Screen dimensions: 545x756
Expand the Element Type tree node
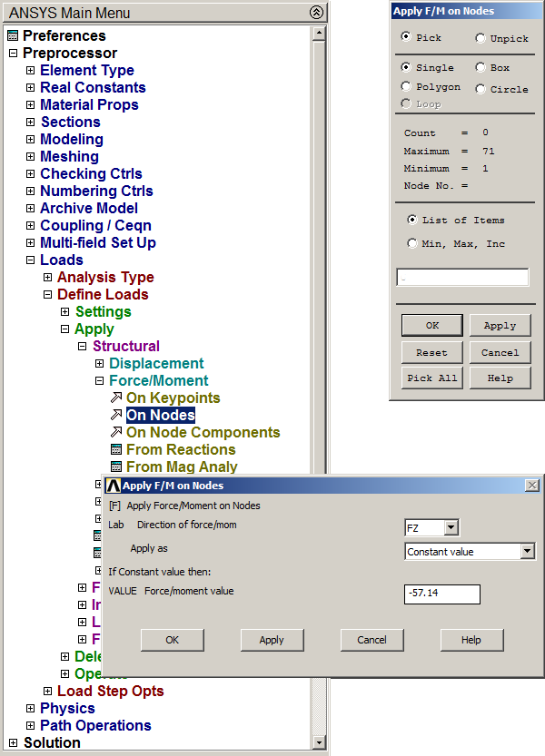(x=31, y=71)
